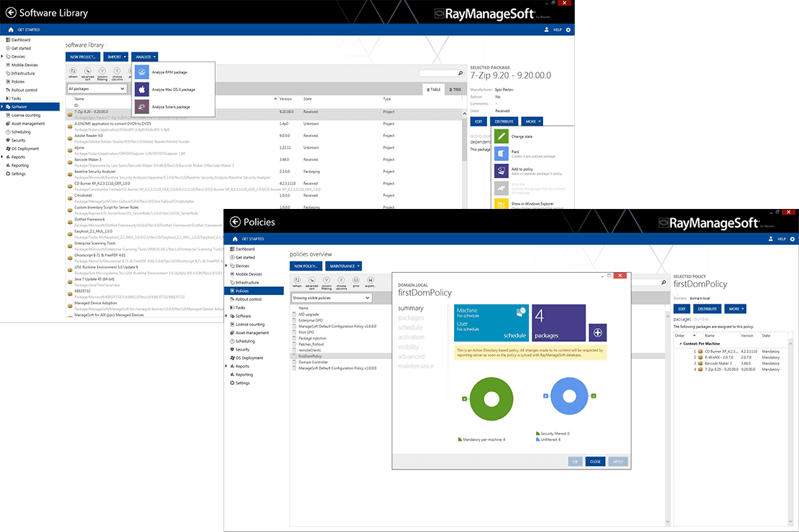This screenshot has height=532, width=799.
Task: Open MORE dropdown in selected policy panel
Action: pos(736,309)
